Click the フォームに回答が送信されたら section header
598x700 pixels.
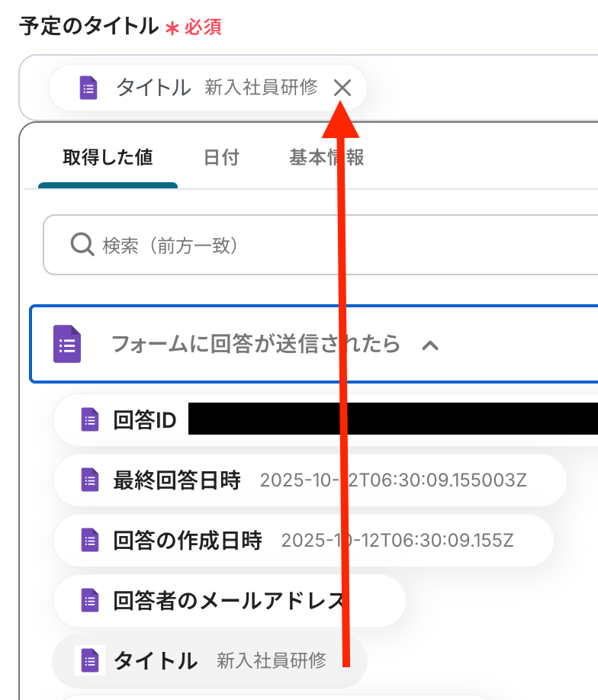click(314, 344)
